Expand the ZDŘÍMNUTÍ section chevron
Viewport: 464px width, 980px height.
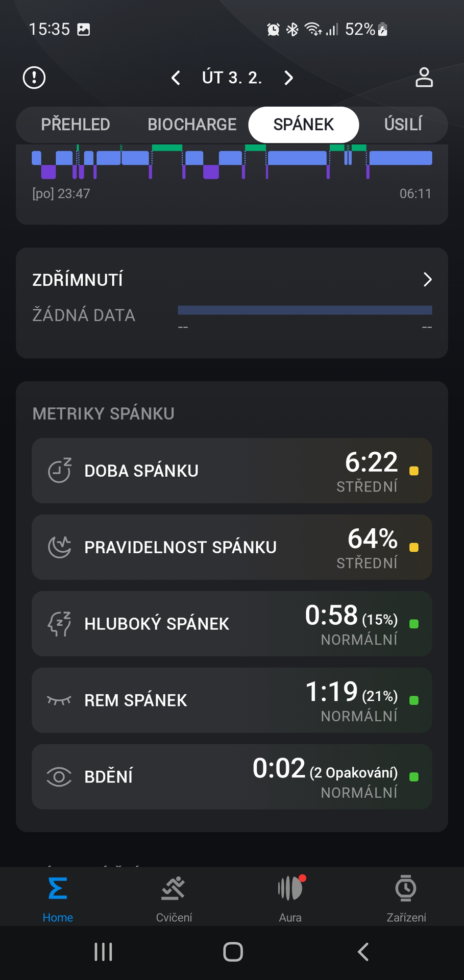(x=427, y=280)
